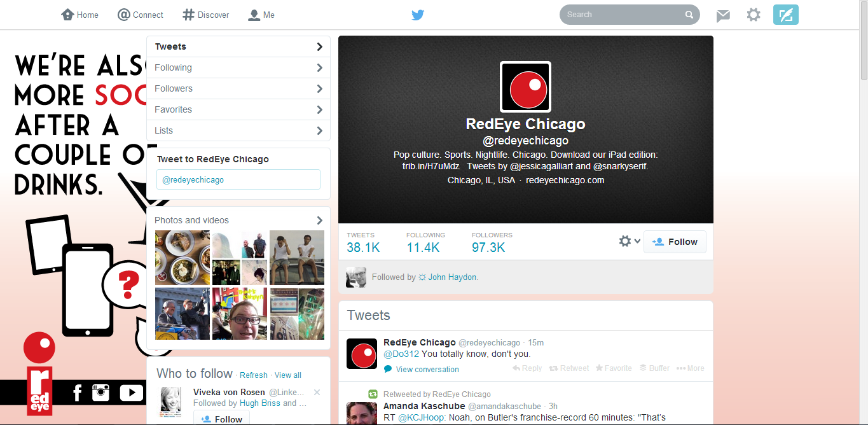Retweet the @Do312 tweet
The image size is (868, 425).
569,368
